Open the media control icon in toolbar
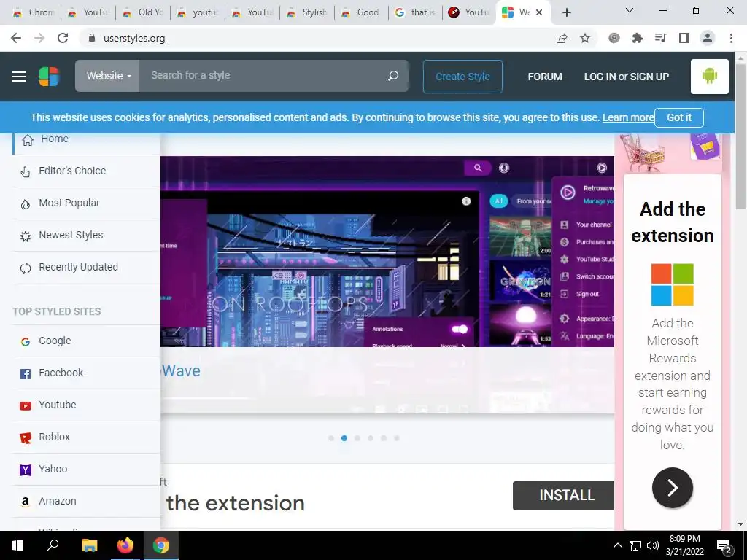 [x=661, y=38]
